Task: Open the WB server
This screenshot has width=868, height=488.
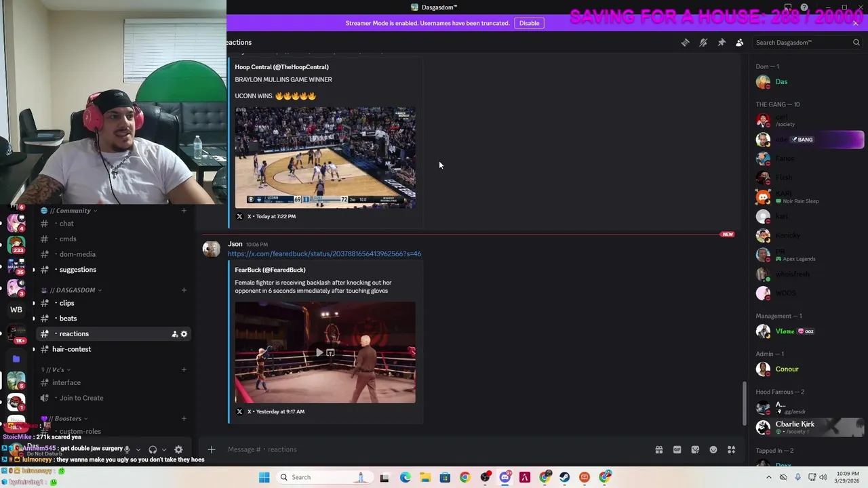Action: 16,310
